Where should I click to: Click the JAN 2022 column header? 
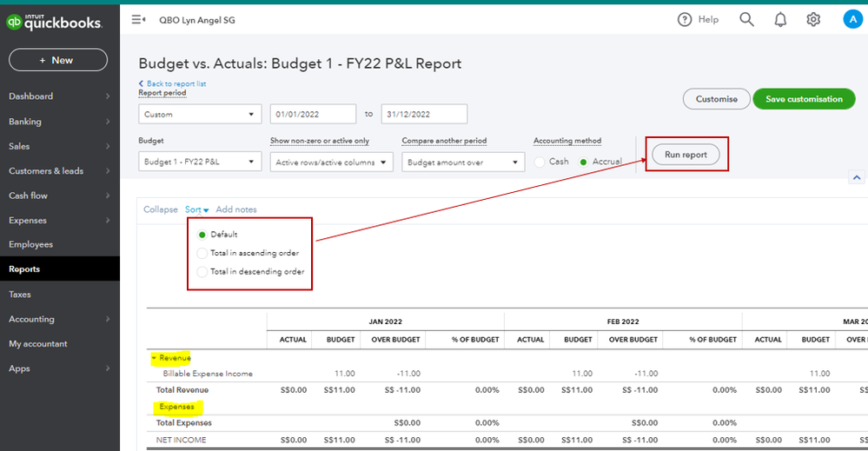point(385,322)
